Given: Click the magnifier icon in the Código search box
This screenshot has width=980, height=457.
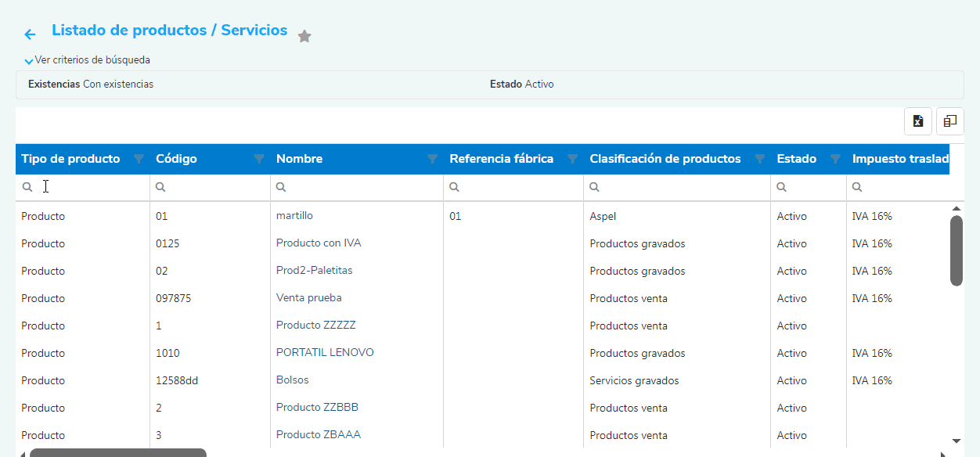Looking at the screenshot, I should click(159, 186).
